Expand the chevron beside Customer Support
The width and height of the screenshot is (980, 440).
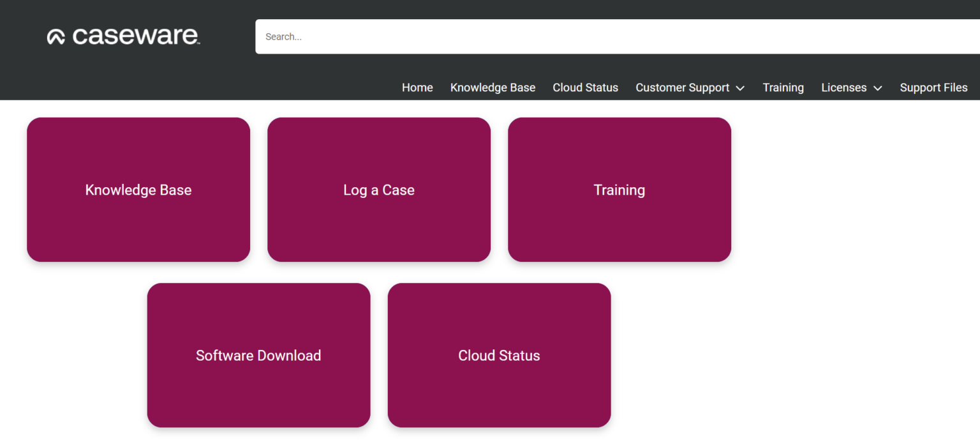pos(740,88)
